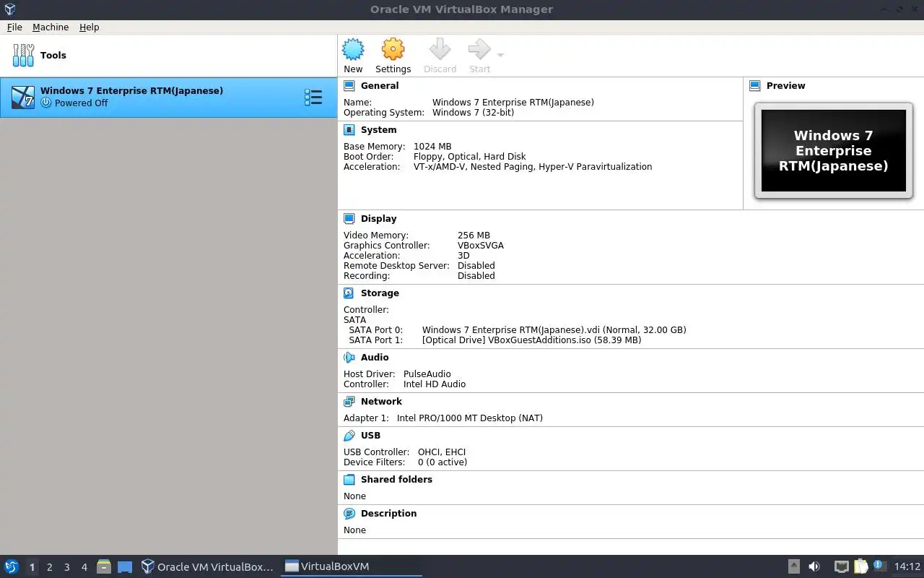Open the General section heading link
Viewport: 924px width, 578px height.
380,85
